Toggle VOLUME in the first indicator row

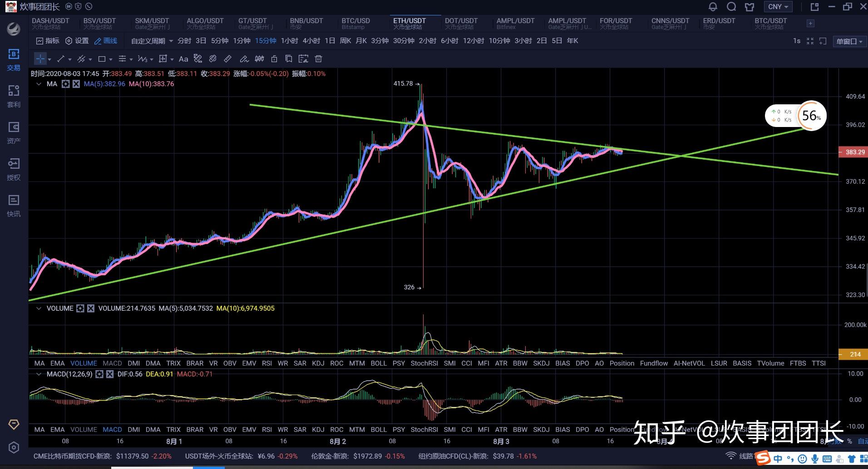[84, 363]
